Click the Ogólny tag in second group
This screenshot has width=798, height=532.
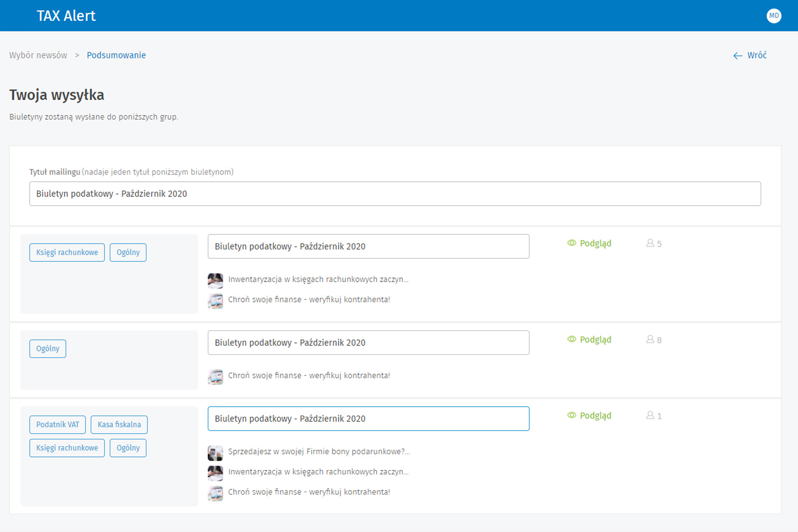coord(48,349)
